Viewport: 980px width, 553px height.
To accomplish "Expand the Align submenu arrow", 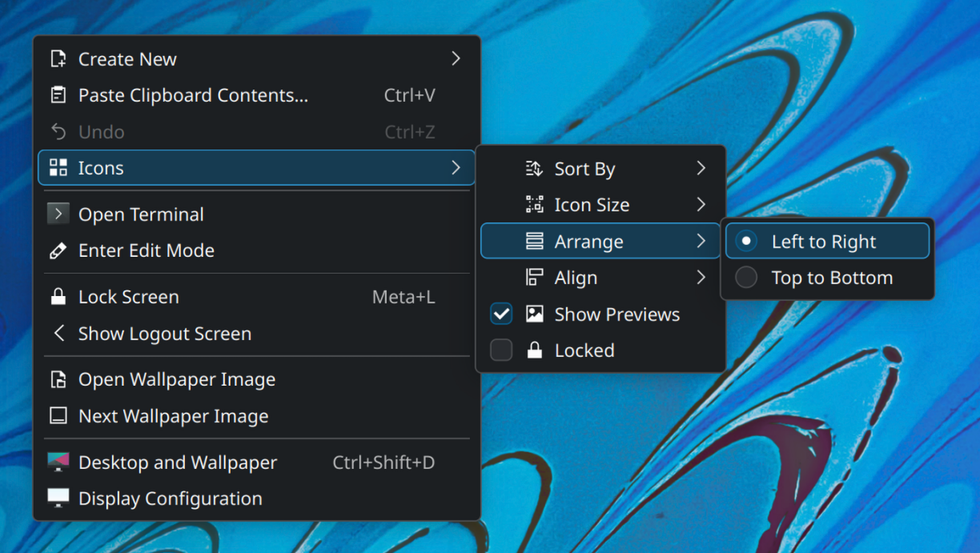I will [701, 278].
